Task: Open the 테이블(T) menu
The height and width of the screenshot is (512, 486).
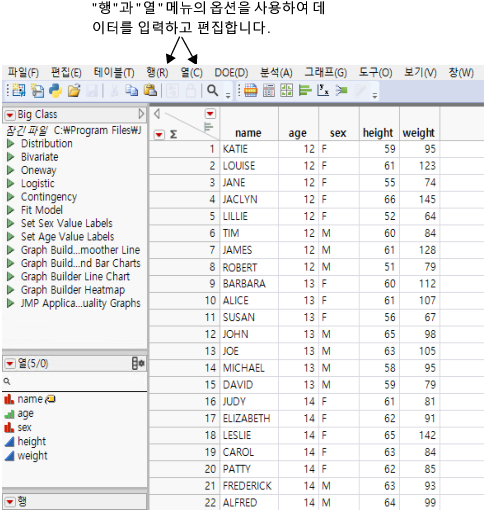Action: tap(114, 72)
